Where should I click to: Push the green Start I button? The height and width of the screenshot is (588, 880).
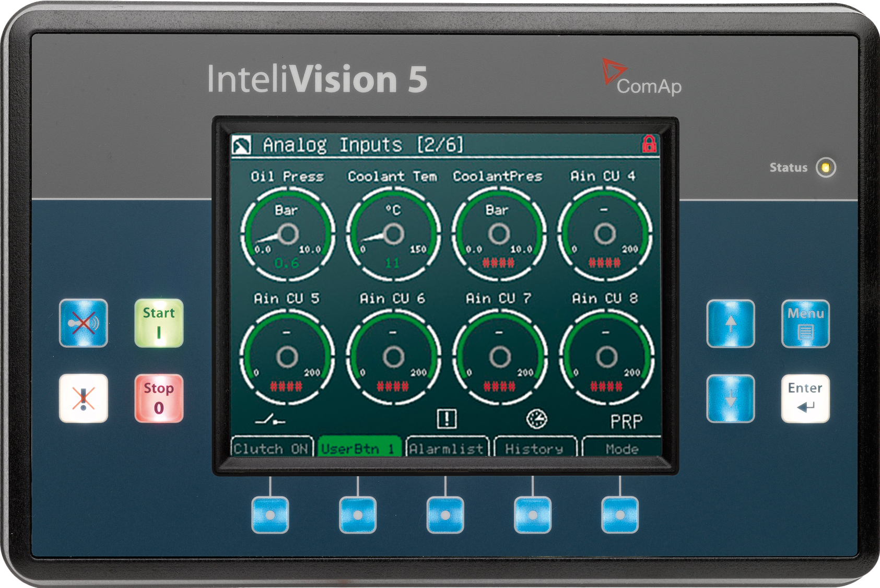159,323
